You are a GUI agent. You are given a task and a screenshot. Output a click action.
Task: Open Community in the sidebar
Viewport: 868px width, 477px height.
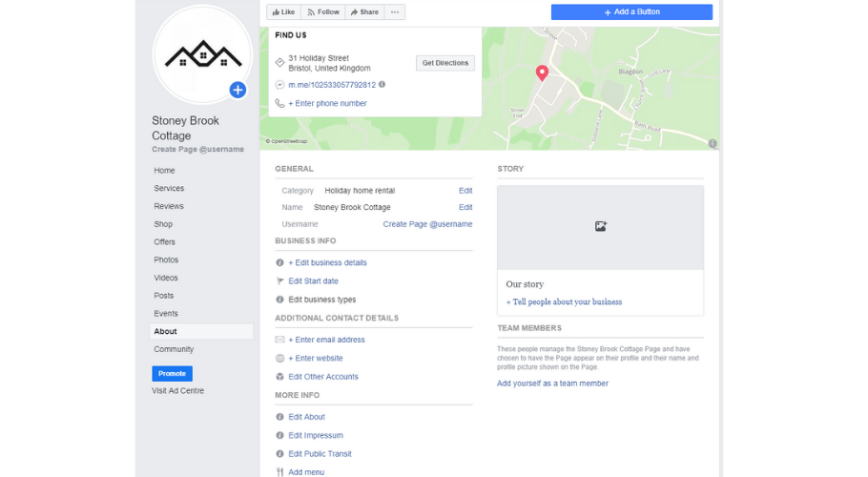174,349
